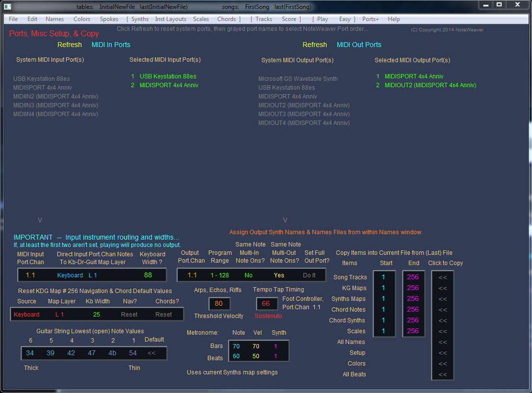Open the Help menu

coord(394,19)
